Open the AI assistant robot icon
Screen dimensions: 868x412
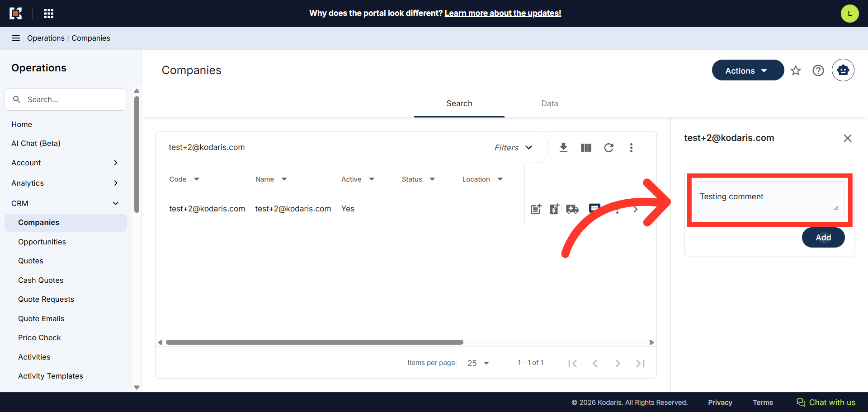coord(843,70)
